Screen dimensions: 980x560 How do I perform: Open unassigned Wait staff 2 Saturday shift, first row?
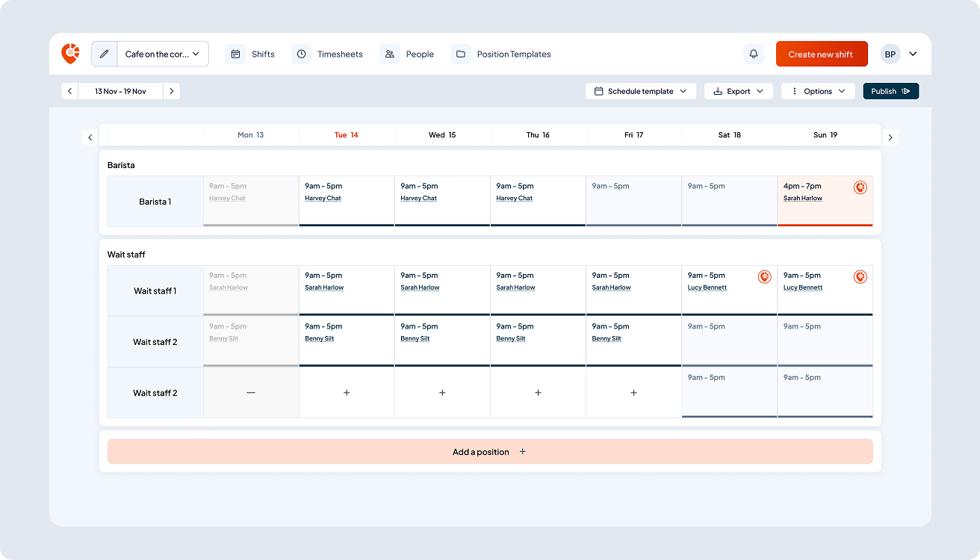[x=729, y=341]
